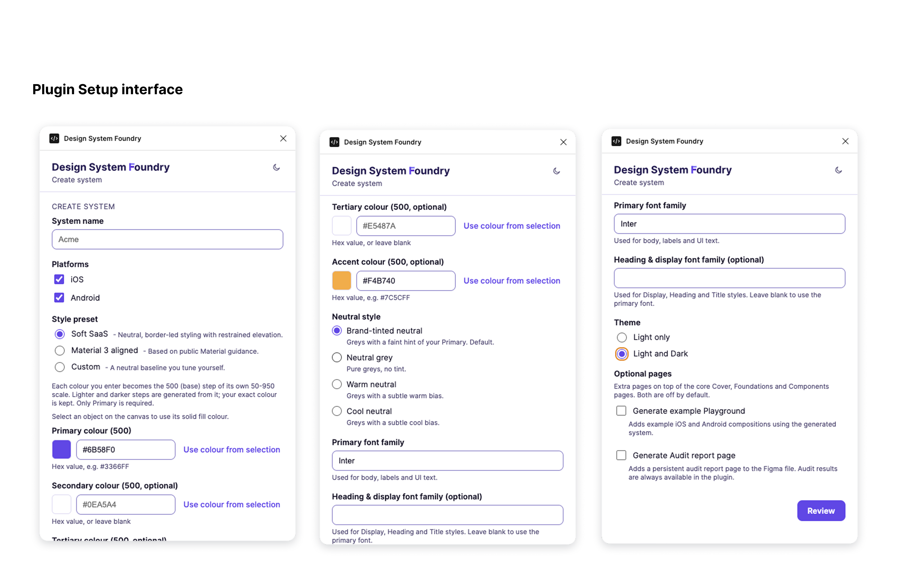Toggle dark mode moon icon in middle panel
Viewport: 924px width, 578px height.
(x=556, y=171)
